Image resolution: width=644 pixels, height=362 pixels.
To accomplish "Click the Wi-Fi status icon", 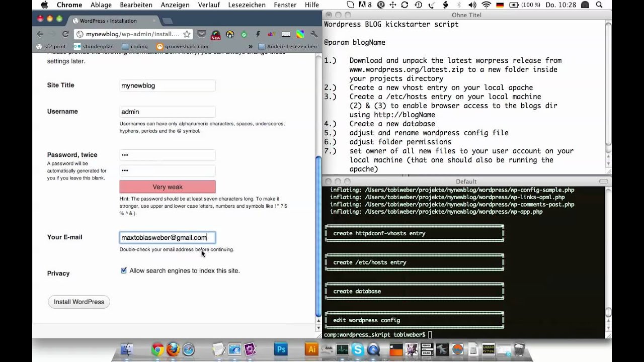I will [x=486, y=5].
